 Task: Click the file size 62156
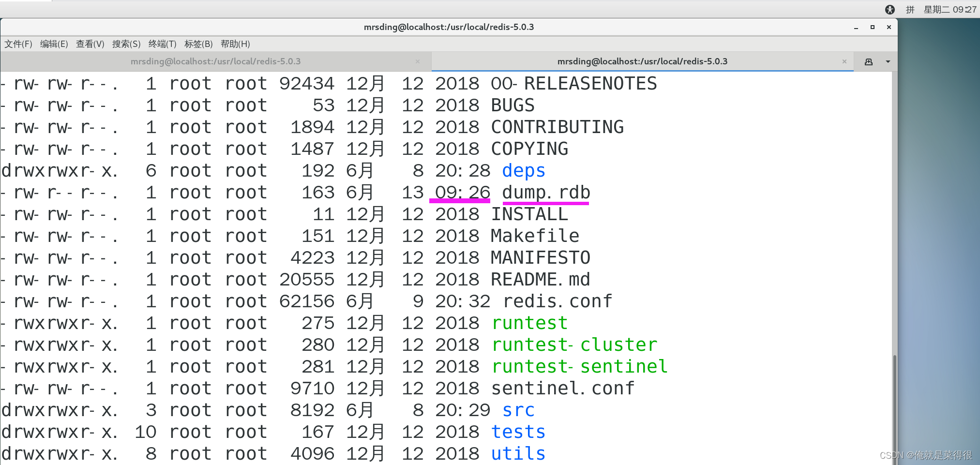tap(307, 301)
